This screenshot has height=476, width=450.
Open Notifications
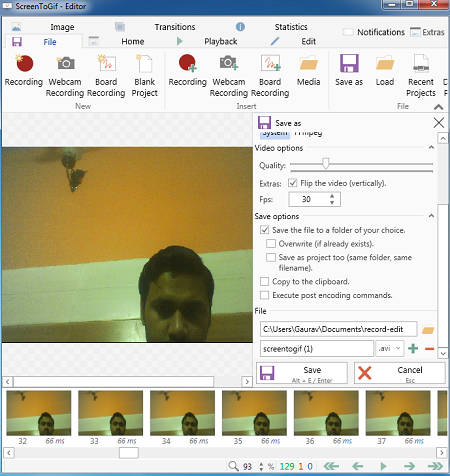click(x=374, y=32)
